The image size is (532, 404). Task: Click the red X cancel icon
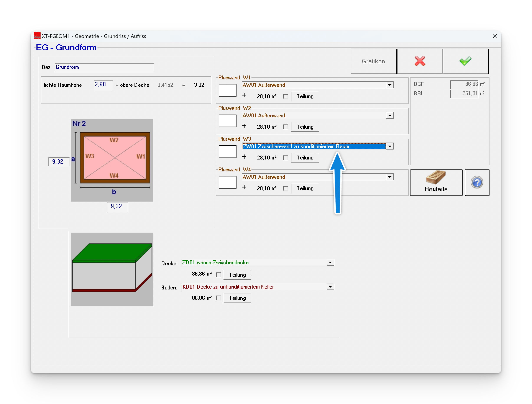pos(420,61)
